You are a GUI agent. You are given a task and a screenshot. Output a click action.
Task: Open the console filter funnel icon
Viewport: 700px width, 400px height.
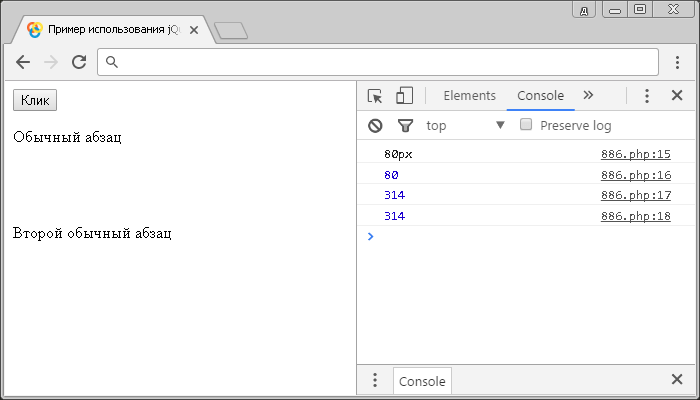click(x=405, y=126)
